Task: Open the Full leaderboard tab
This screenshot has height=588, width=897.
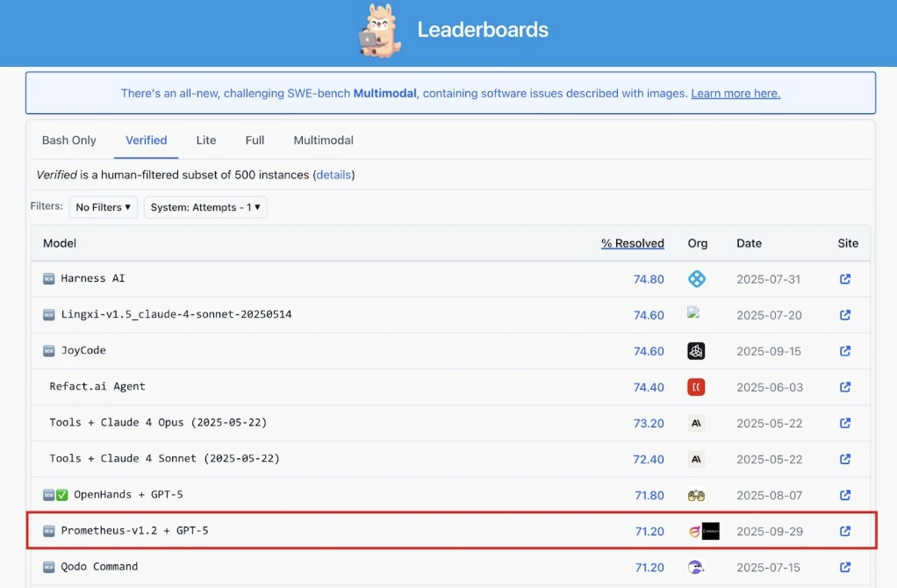Action: click(255, 140)
